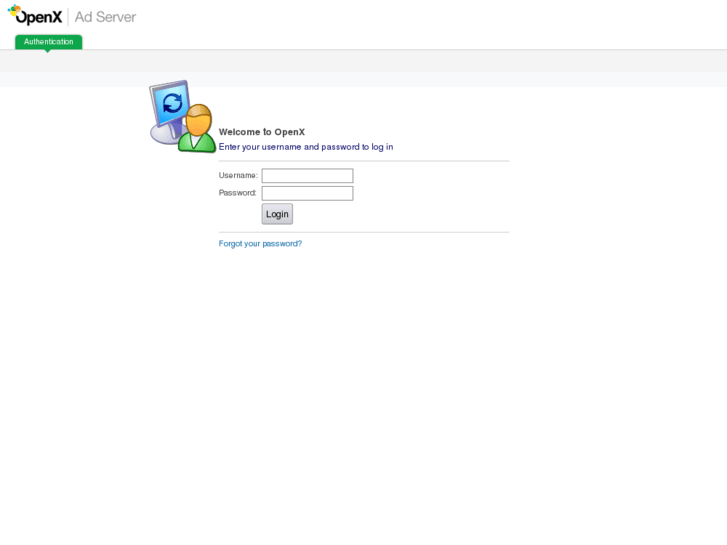Click the Ad Server header text

(105, 17)
